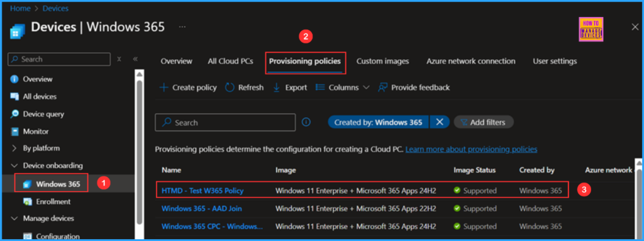Click the Monitor icon in sidebar
The width and height of the screenshot is (644, 241).
14,132
